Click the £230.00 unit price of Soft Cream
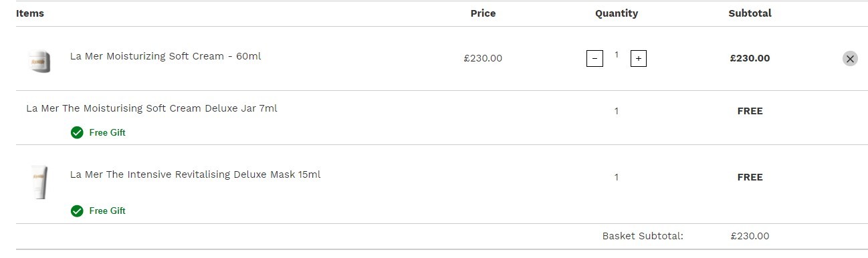Image resolution: width=868 pixels, height=258 pixels. [x=483, y=58]
